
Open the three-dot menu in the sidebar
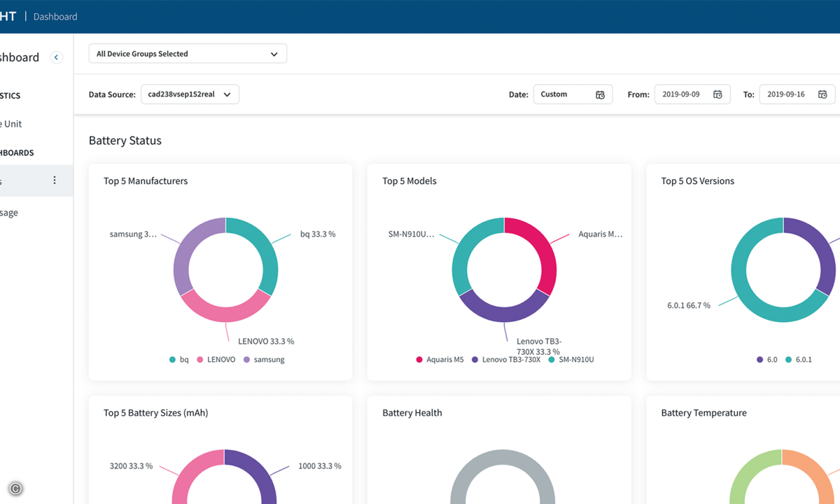coord(55,181)
